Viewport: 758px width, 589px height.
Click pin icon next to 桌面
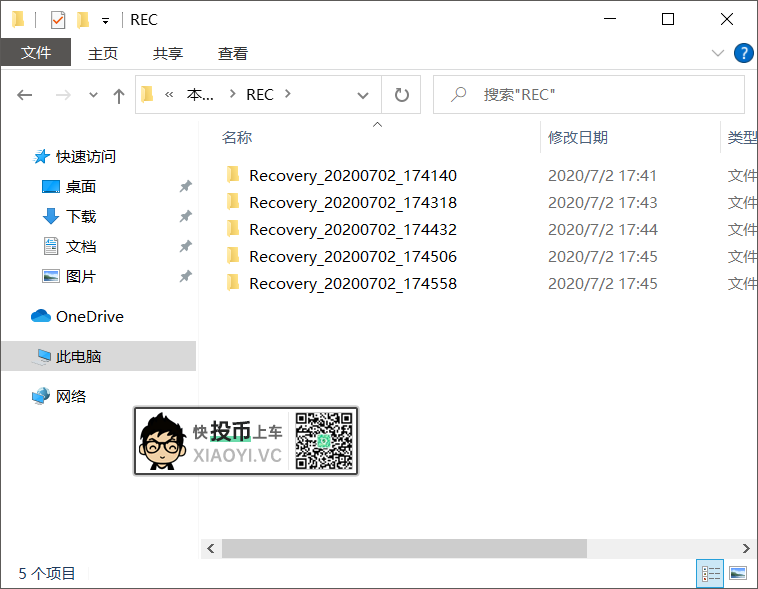(185, 186)
